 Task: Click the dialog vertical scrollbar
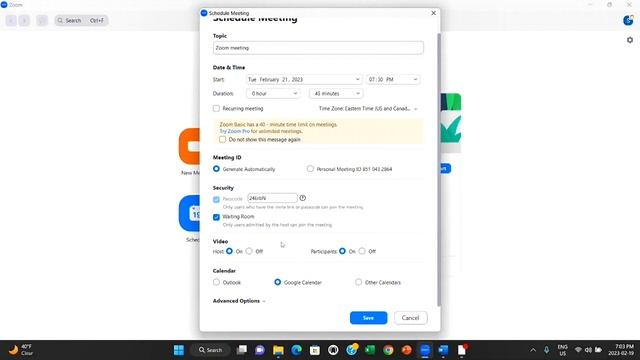[439, 169]
